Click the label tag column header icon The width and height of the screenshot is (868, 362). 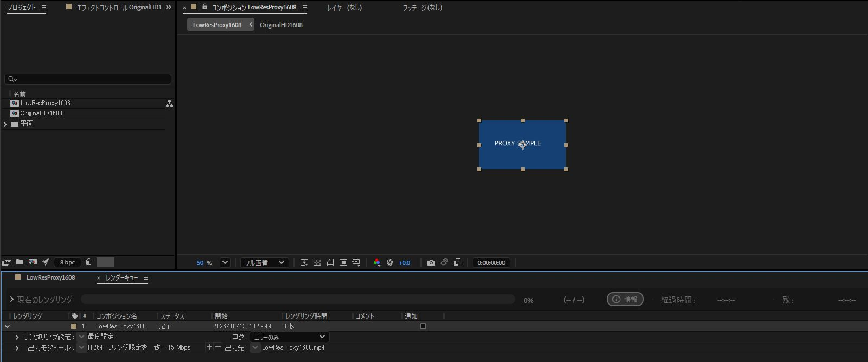(74, 316)
